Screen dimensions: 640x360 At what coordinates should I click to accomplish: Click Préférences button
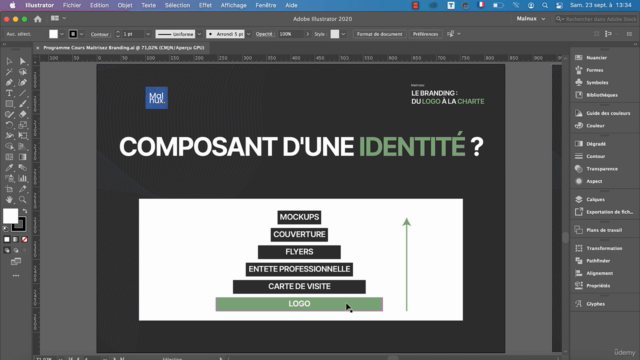(425, 34)
